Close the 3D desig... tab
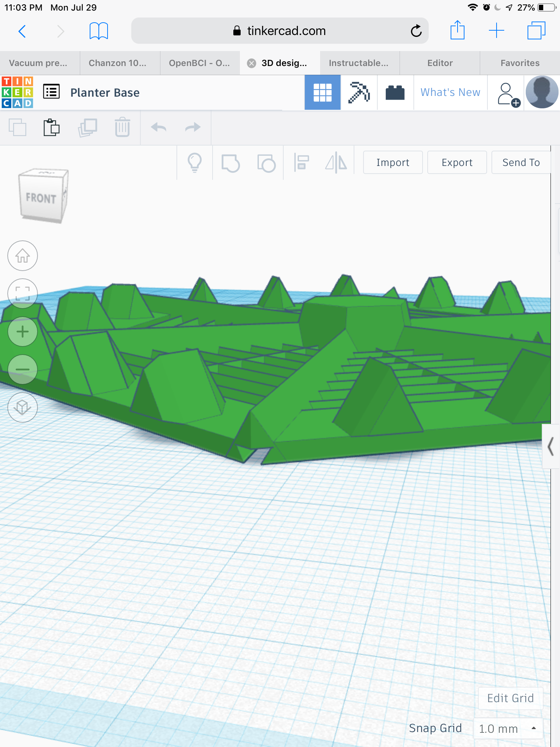The height and width of the screenshot is (747, 560). (x=252, y=63)
